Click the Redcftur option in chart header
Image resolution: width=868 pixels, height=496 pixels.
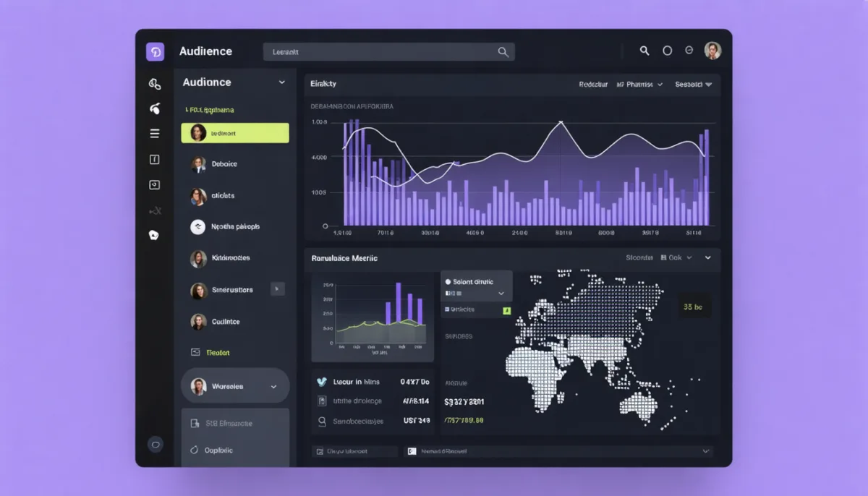[x=593, y=85]
